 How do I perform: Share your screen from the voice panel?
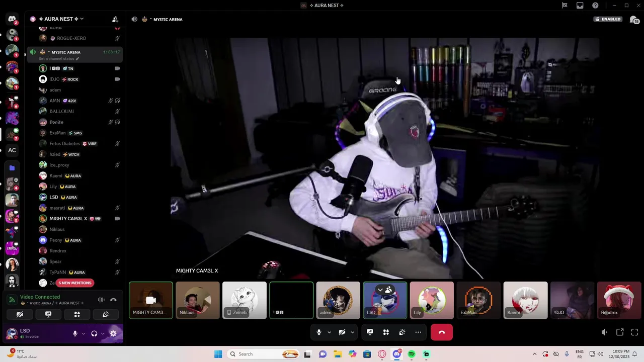48,314
